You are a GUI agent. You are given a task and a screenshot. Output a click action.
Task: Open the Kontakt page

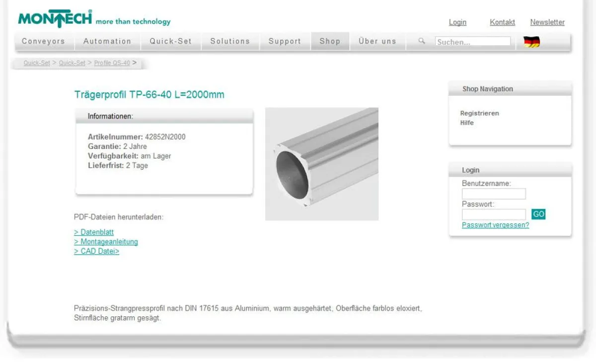point(502,22)
